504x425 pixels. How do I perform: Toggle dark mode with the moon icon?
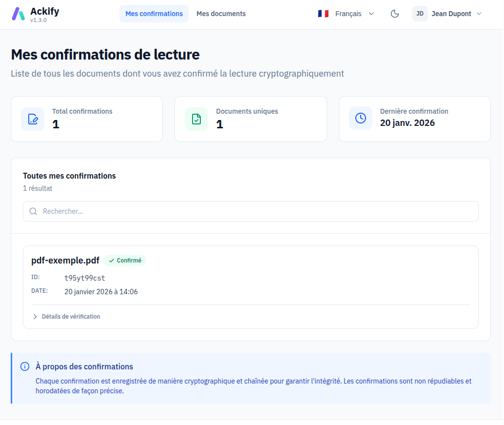pos(395,14)
